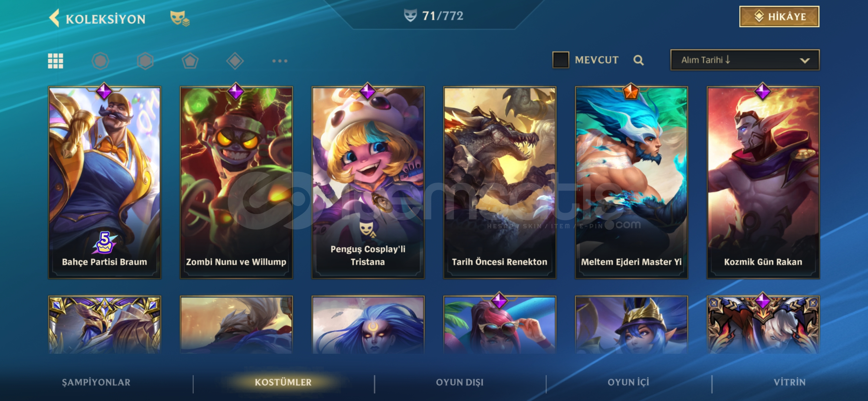The width and height of the screenshot is (868, 401).
Task: Open skin search magnifier icon
Action: tap(638, 60)
